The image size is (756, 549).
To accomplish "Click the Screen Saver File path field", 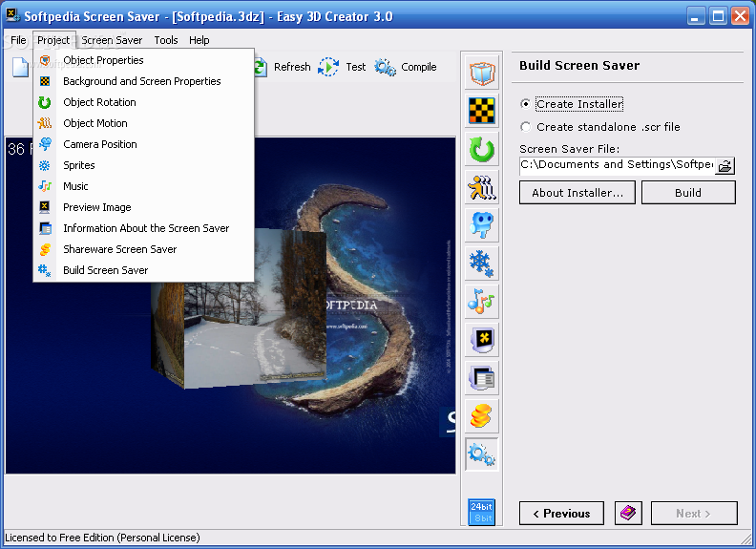I will coord(618,165).
